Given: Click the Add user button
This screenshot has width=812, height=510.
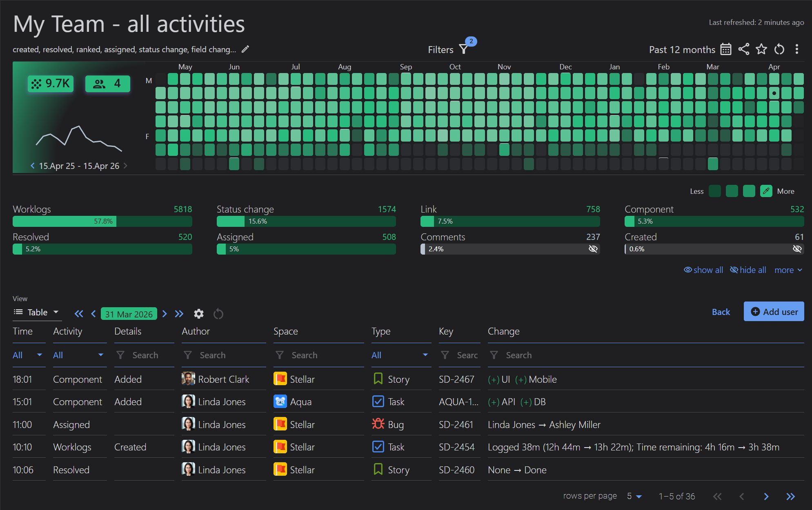Looking at the screenshot, I should tap(774, 311).
